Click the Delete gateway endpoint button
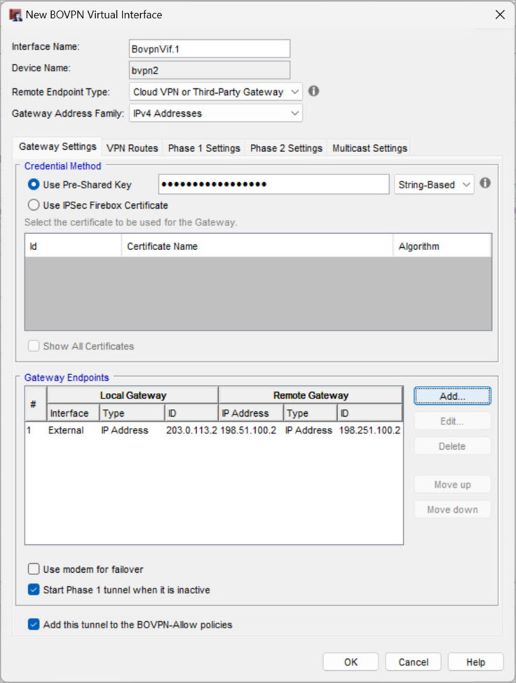Image resolution: width=516 pixels, height=683 pixels. [452, 446]
